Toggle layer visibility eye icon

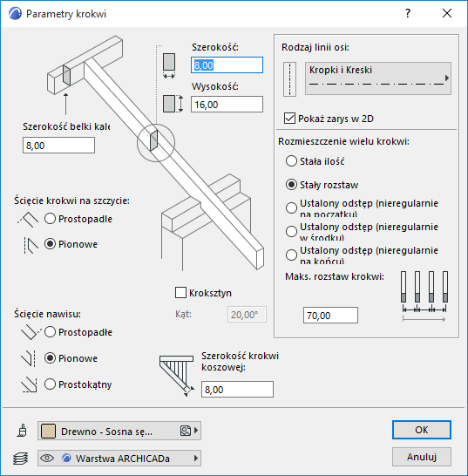(47, 458)
